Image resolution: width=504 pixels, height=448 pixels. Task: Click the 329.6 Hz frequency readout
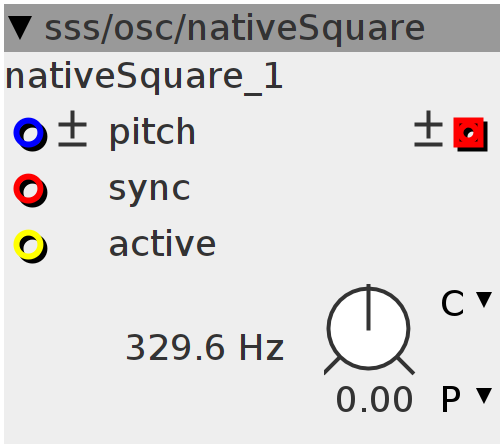pos(205,347)
